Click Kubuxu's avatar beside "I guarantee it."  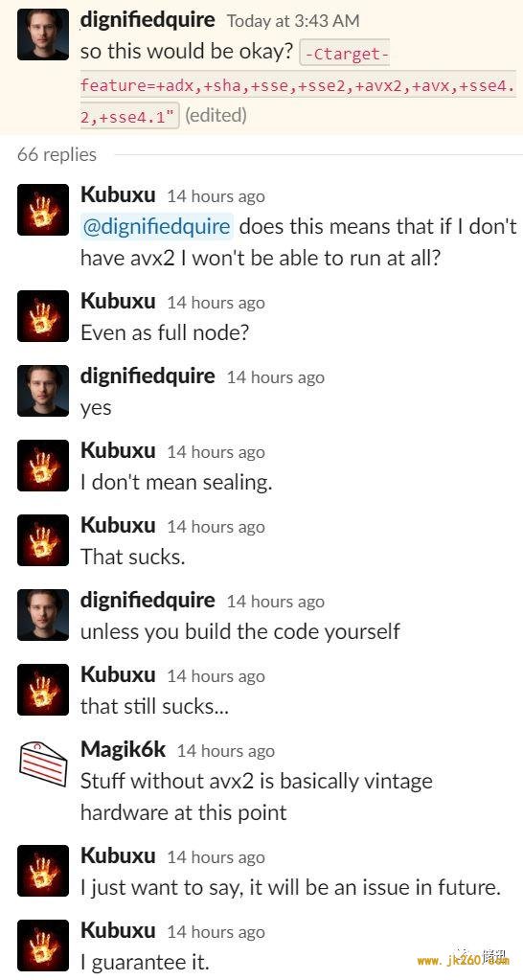[x=43, y=945]
